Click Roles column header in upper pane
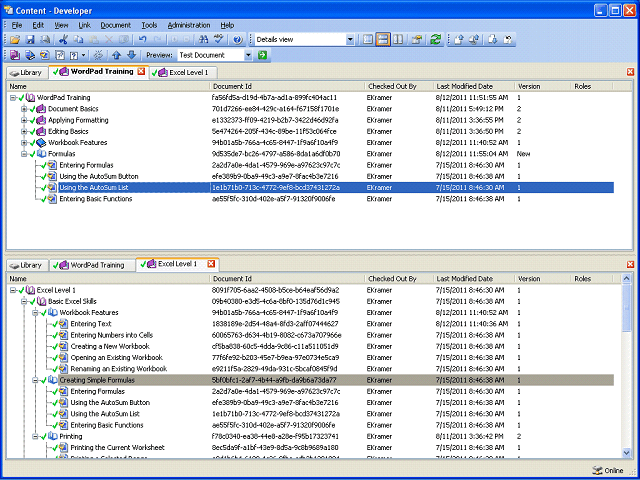 pos(592,87)
